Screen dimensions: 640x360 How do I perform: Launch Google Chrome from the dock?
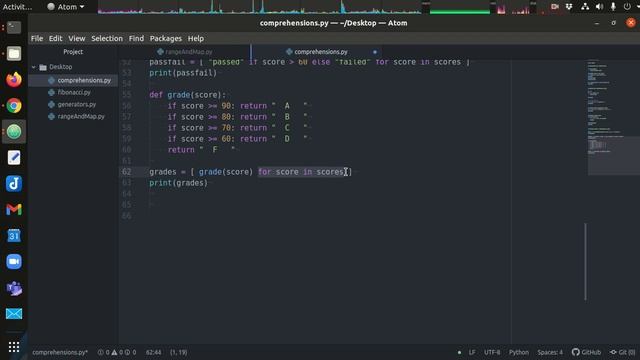coord(14,106)
